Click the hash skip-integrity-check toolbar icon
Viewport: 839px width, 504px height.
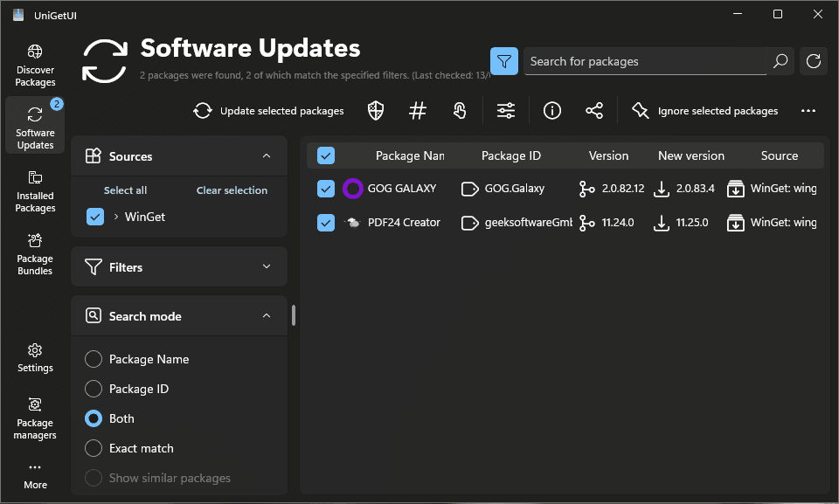pyautogui.click(x=418, y=111)
